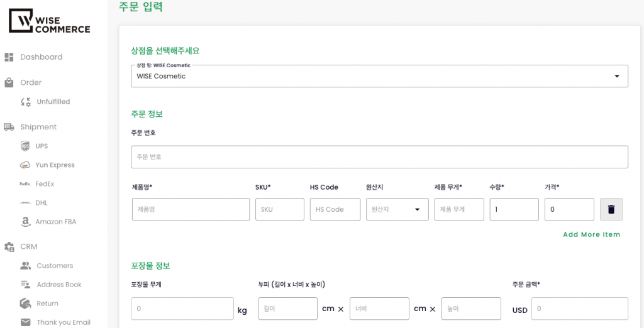
Task: Click the Shipment truck icon
Action: 9,127
